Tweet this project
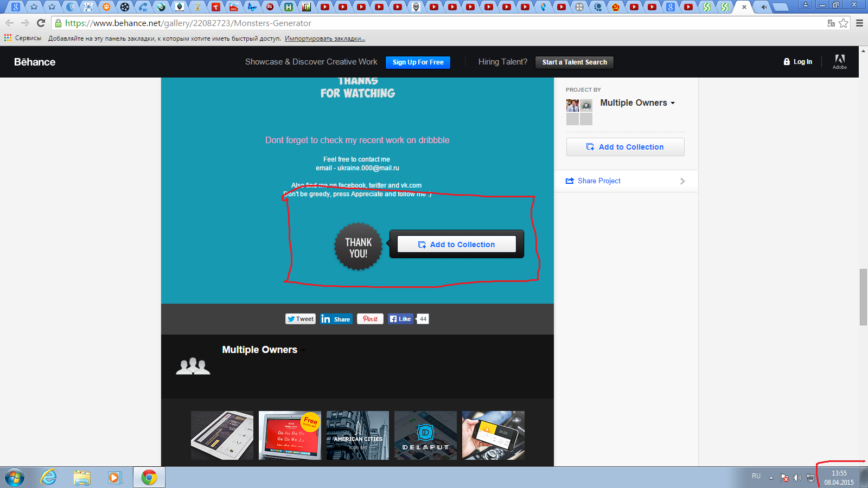Viewport: 868px width, 488px height. (x=301, y=319)
